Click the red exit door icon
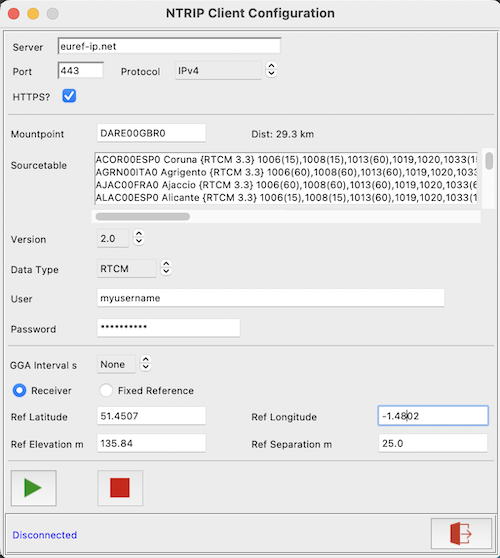This screenshot has width=500, height=558. point(461,533)
